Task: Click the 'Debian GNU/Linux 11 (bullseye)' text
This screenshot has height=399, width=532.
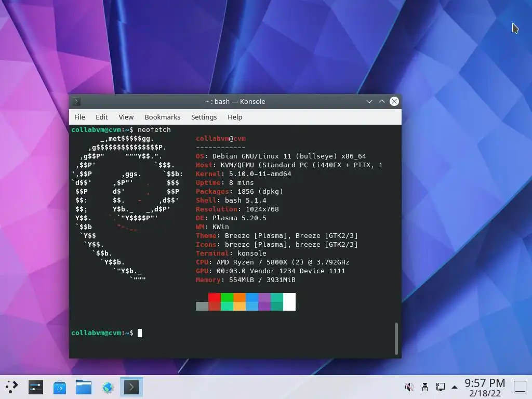Action: (274, 156)
